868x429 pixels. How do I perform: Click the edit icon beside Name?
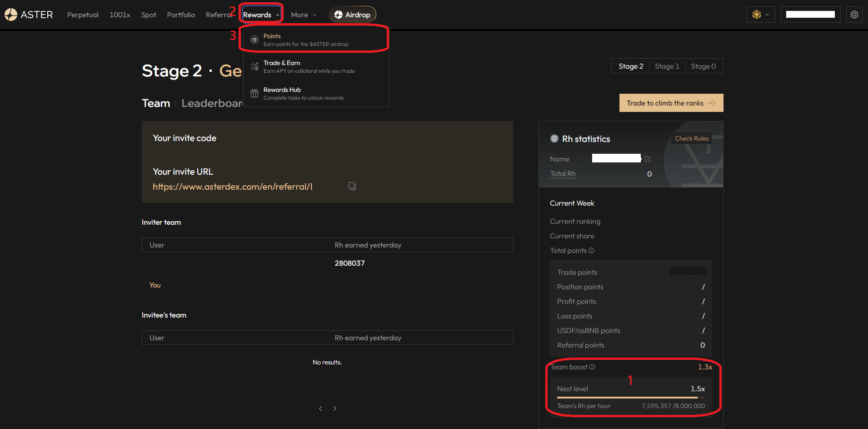click(x=648, y=159)
